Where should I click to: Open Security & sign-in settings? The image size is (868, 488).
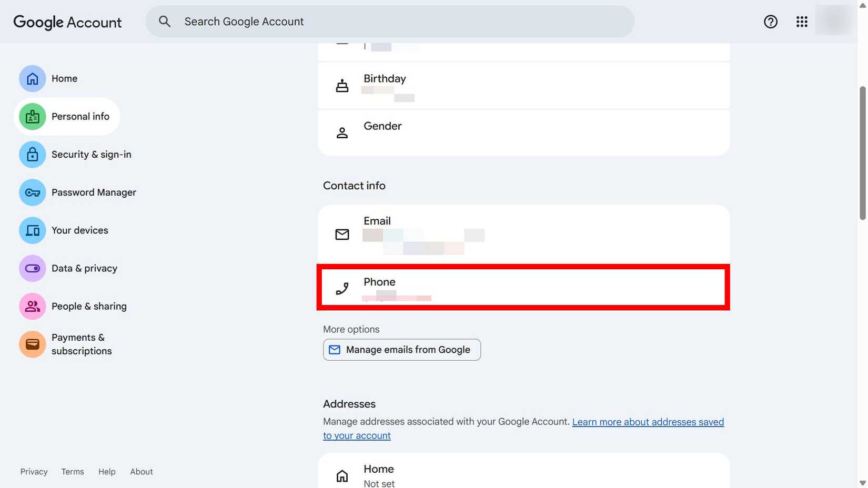(91, 154)
